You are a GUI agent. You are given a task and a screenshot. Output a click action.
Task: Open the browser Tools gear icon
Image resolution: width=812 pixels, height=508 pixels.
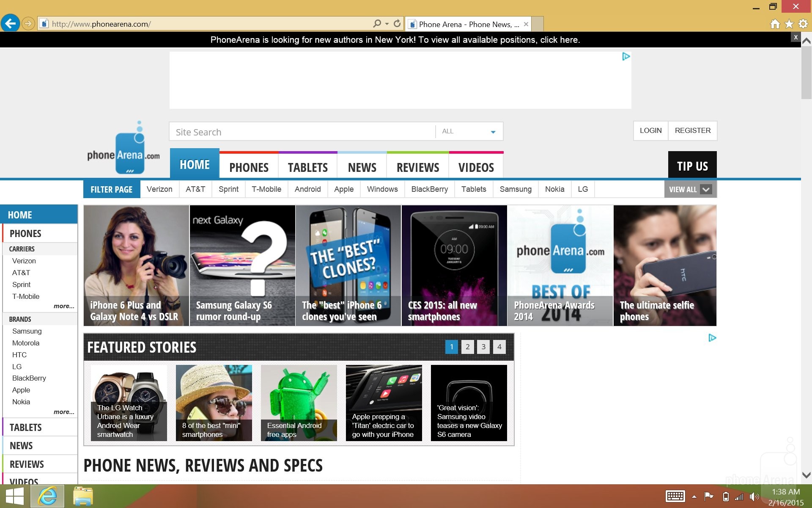[802, 24]
